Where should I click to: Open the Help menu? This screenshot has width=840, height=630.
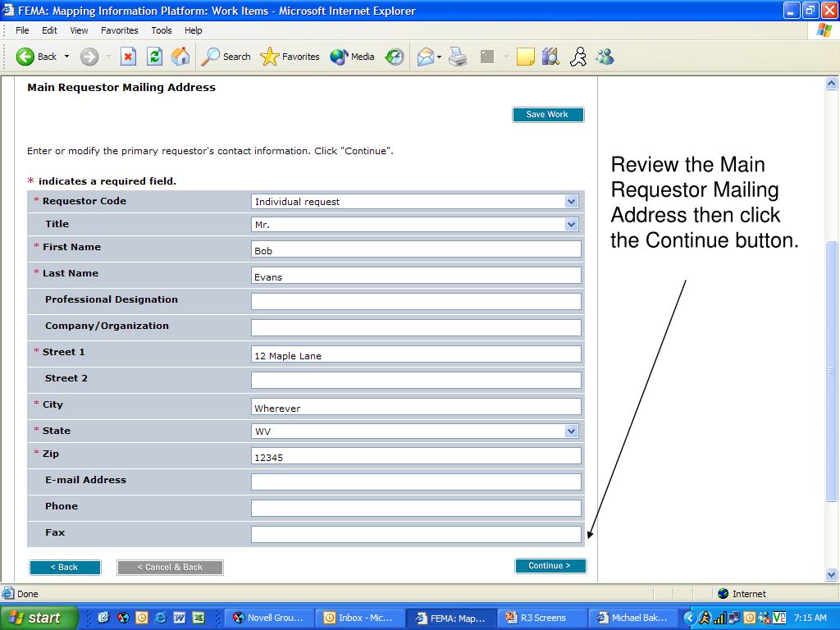[x=194, y=30]
